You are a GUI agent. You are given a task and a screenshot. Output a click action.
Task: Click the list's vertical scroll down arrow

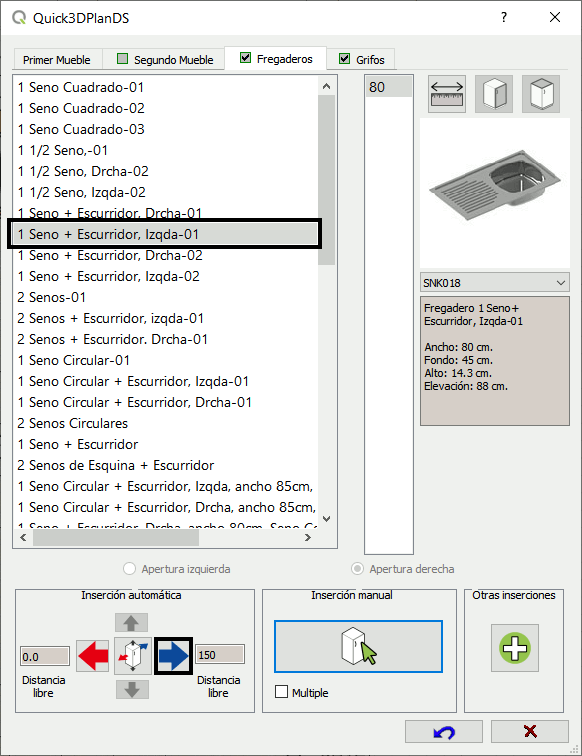(326, 519)
